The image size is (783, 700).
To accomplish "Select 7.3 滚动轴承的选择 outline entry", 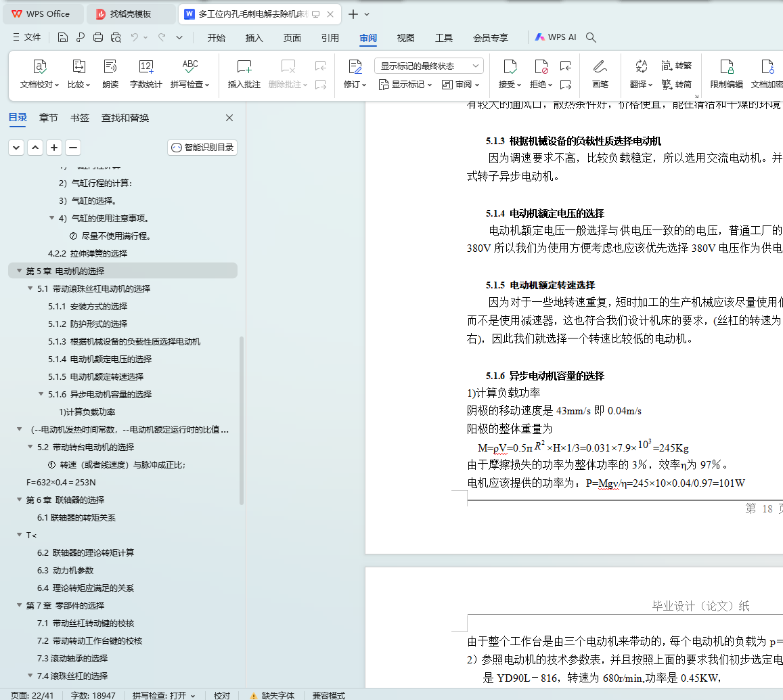I will [x=72, y=658].
